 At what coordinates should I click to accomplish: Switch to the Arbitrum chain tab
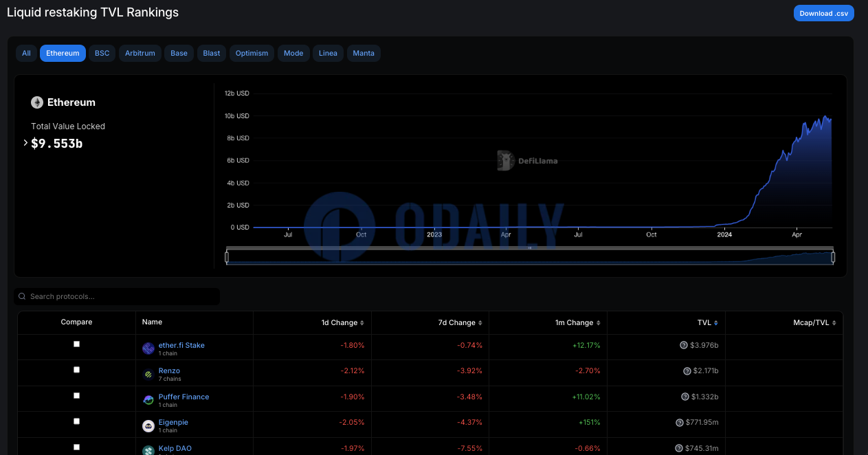tap(140, 53)
